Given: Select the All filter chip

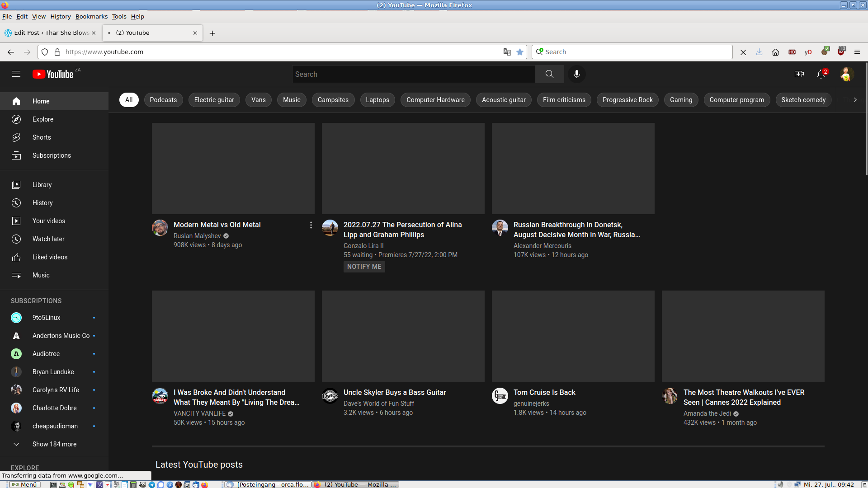Looking at the screenshot, I should [x=129, y=100].
